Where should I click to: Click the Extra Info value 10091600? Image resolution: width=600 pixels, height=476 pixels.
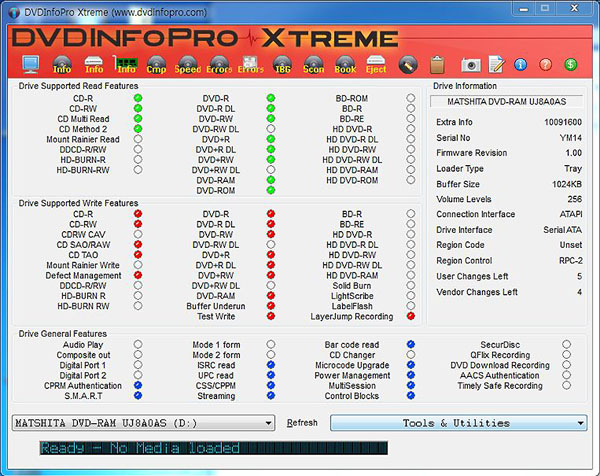coord(563,122)
